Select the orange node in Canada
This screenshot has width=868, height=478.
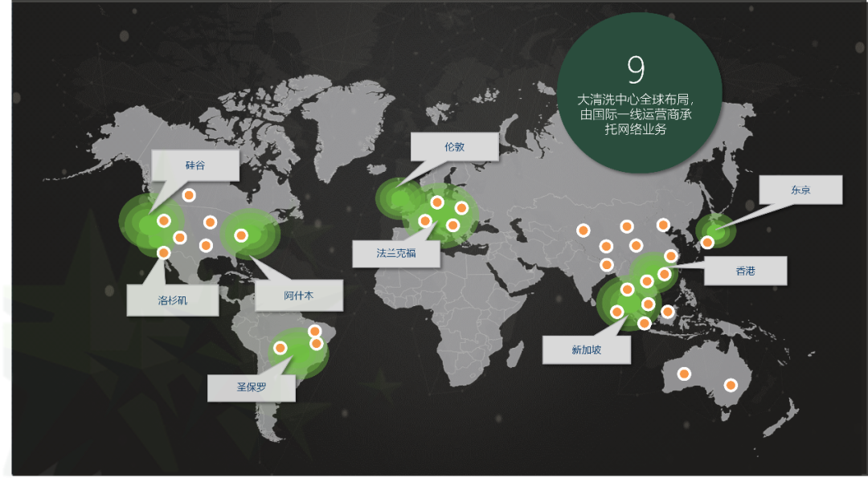pos(189,195)
